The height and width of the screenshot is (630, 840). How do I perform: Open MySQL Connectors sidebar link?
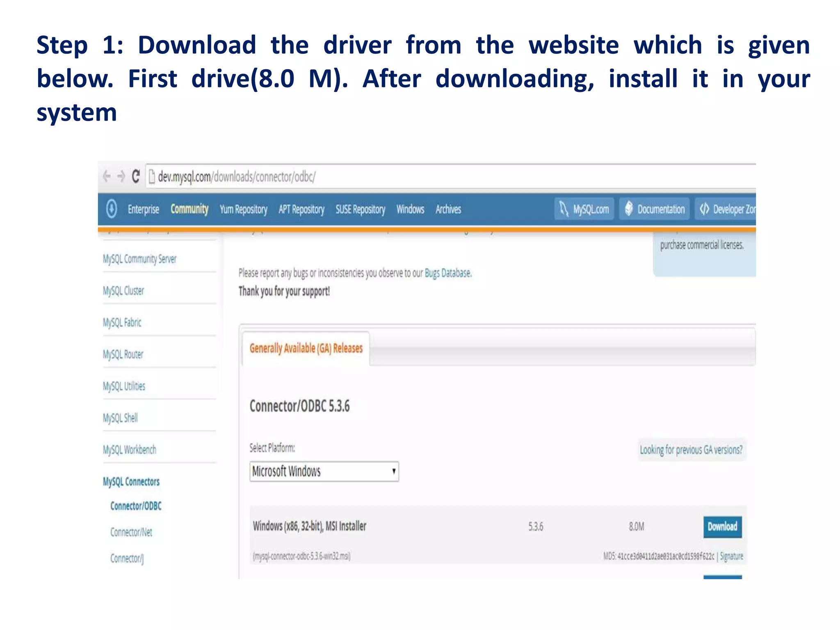click(131, 482)
